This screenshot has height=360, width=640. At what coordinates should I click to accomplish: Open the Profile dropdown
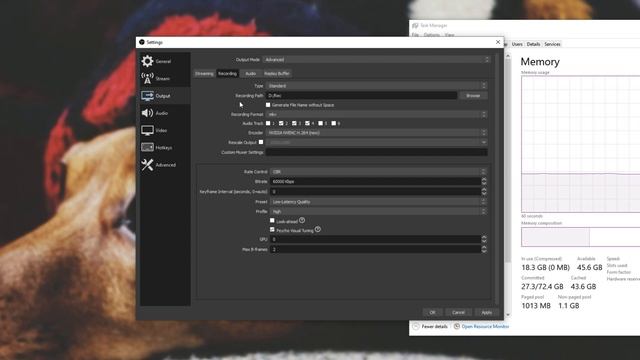click(378, 211)
